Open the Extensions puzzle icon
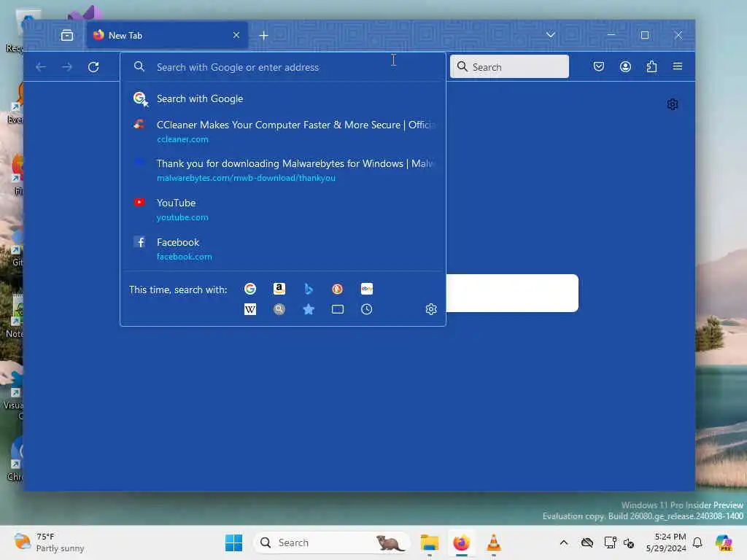This screenshot has height=560, width=747. (651, 66)
